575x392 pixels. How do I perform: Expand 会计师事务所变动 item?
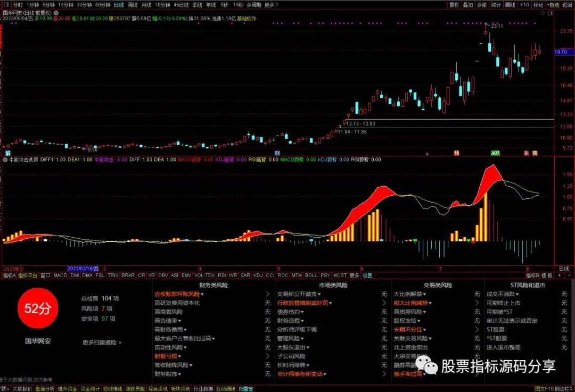(x=301, y=374)
